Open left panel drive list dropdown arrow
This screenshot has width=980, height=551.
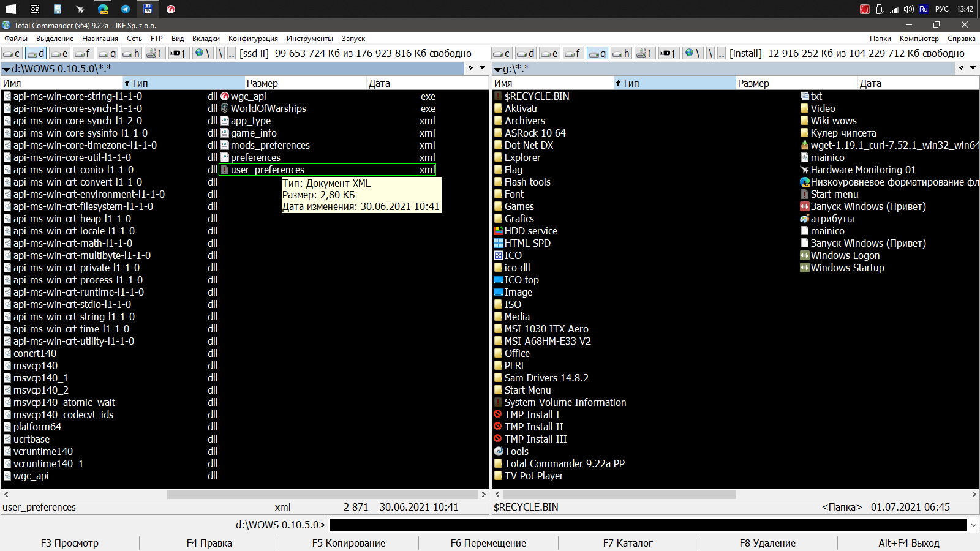(6, 69)
